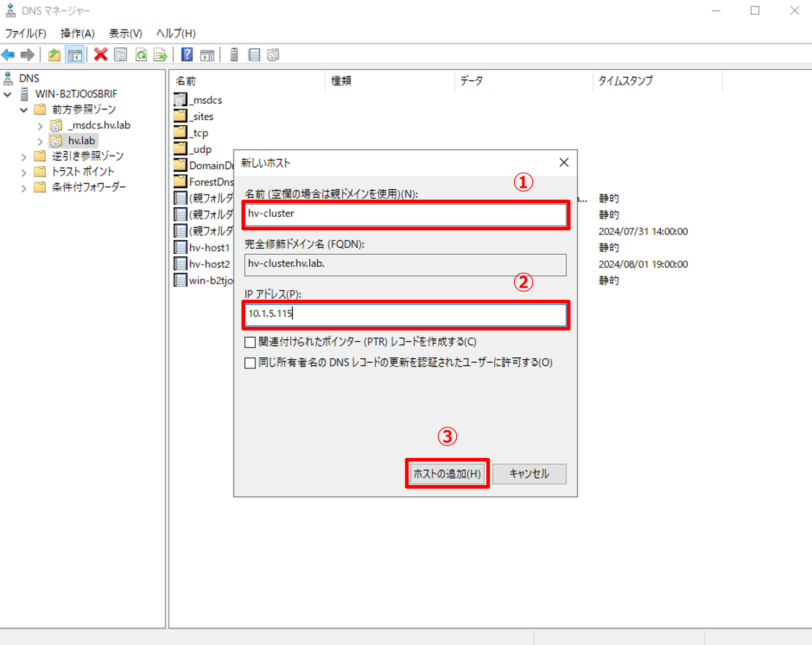Select the DomainDnsZones folder row
Image resolution: width=812 pixels, height=645 pixels.
[204, 165]
